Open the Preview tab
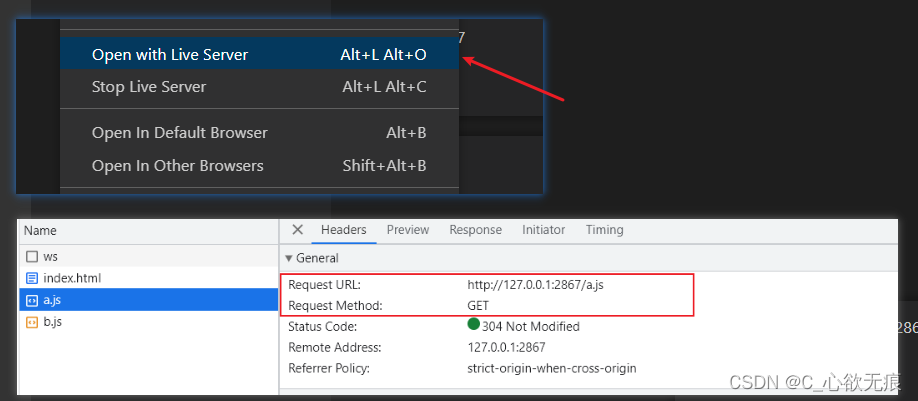 point(408,230)
